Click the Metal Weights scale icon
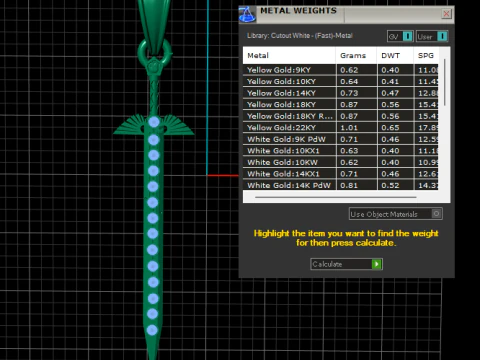Viewport: 480px width, 360px height. 247,14
